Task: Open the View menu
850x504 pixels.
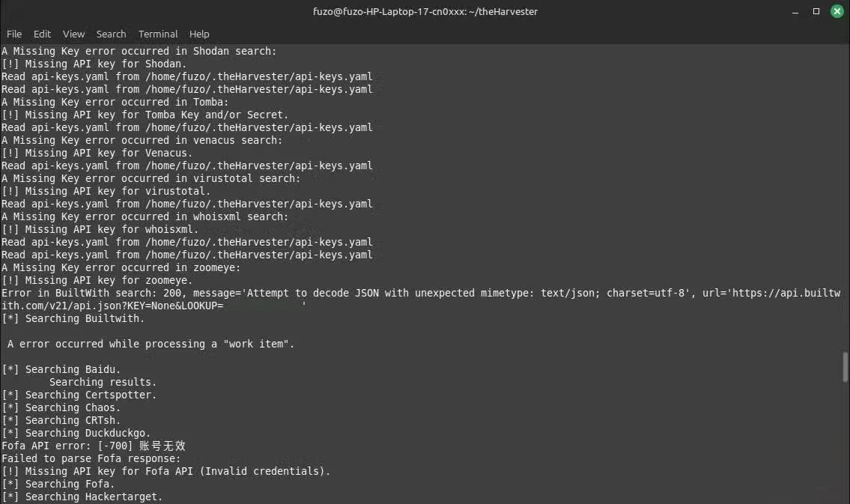Action: coord(73,34)
